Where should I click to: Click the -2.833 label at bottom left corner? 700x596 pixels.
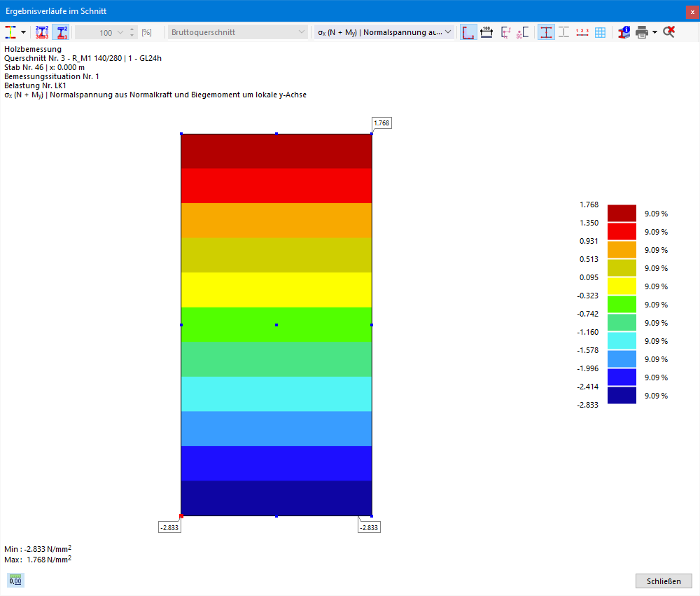pos(169,527)
